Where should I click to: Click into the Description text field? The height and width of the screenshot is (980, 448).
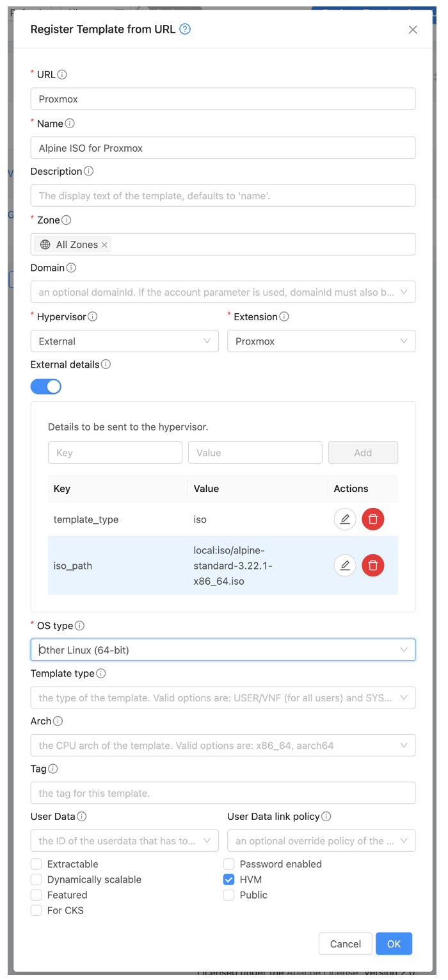(x=223, y=195)
